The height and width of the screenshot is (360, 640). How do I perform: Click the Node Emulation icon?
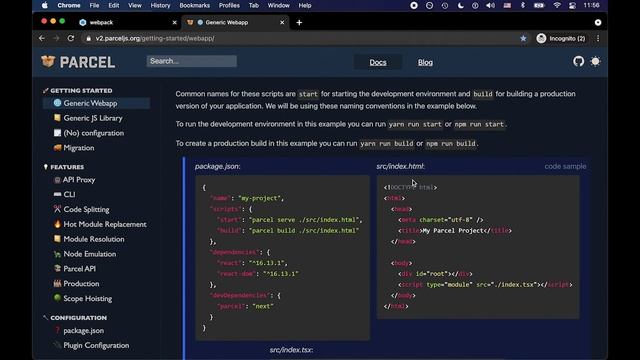click(x=58, y=254)
